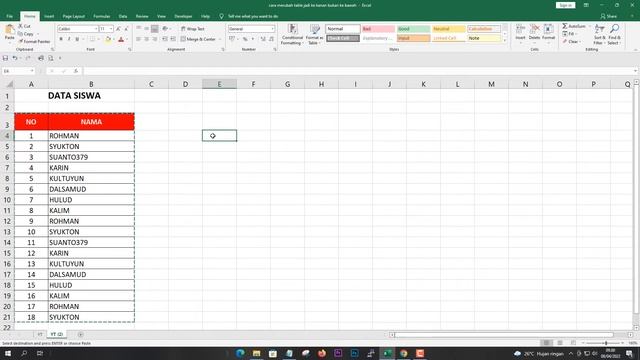Click Save icon in Quick Access Toolbar
Viewport: 640px width, 360px height.
tap(5, 58)
